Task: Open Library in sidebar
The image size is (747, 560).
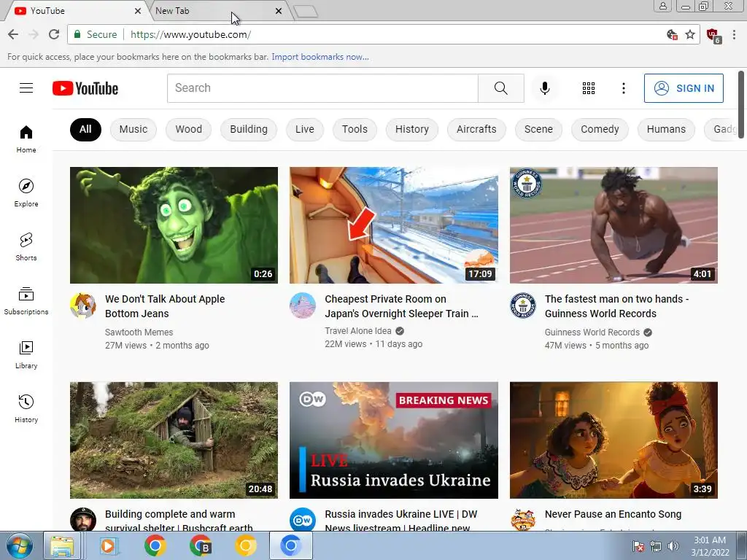Action: pyautogui.click(x=26, y=355)
